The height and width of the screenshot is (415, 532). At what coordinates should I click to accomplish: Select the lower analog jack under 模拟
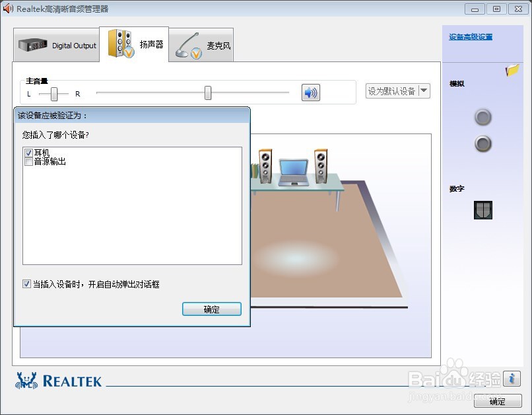pyautogui.click(x=482, y=143)
